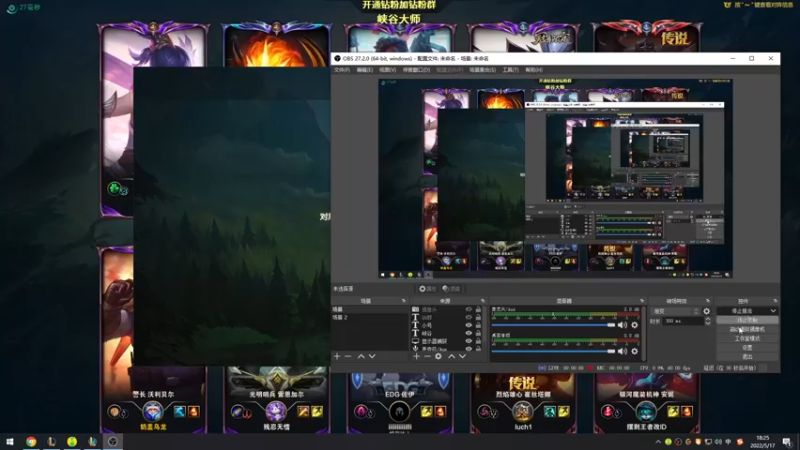Open the 编辑(E) menu

[x=364, y=70]
